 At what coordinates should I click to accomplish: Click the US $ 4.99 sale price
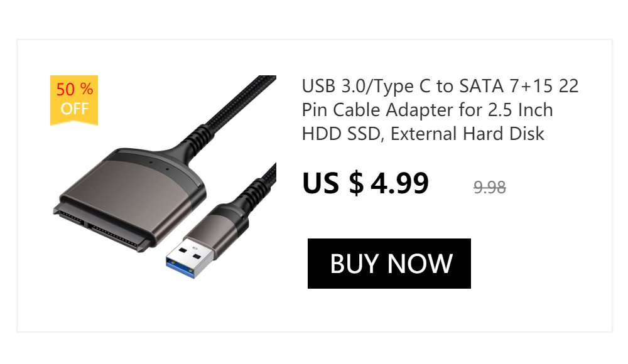[365, 183]
